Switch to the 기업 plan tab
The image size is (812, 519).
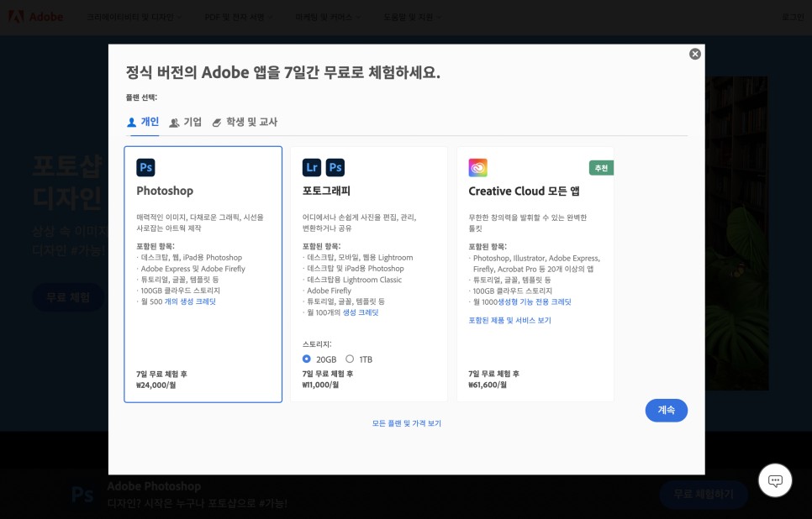186,122
